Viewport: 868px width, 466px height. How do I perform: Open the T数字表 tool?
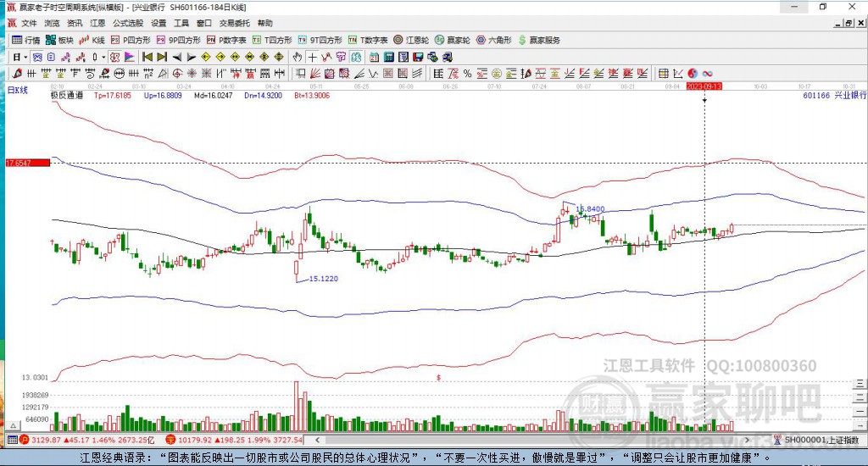click(x=368, y=40)
